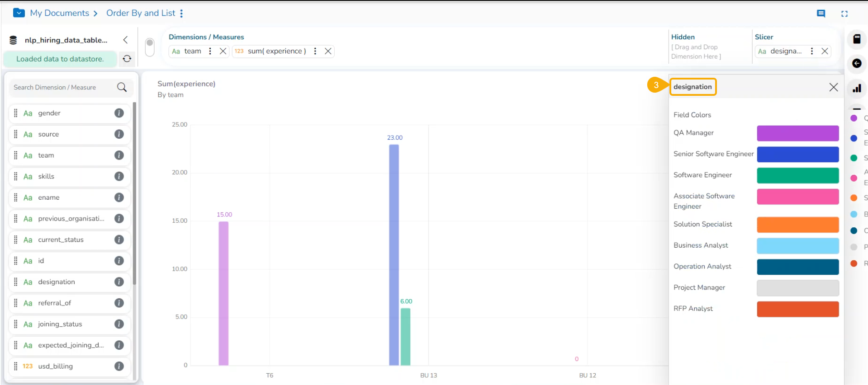
Task: Click the fullscreen expand icon
Action: coord(844,14)
